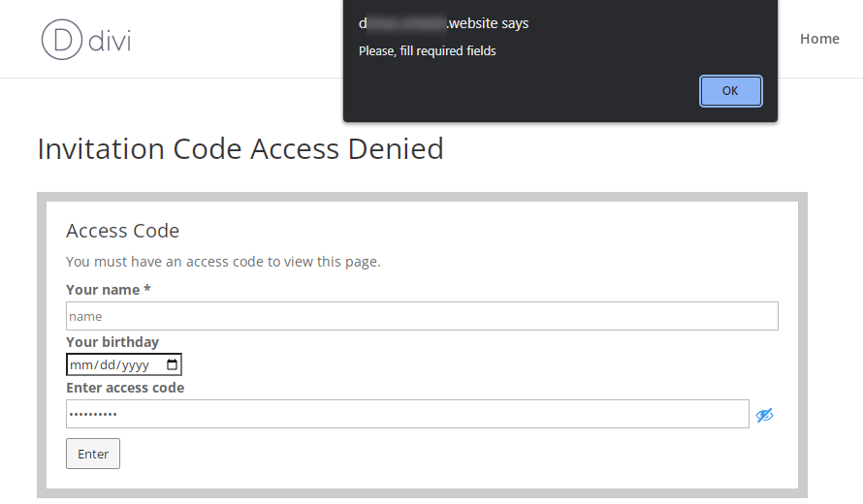Screen dimensions: 863x504
Task: Focus the Your name text field
Action: pos(422,316)
